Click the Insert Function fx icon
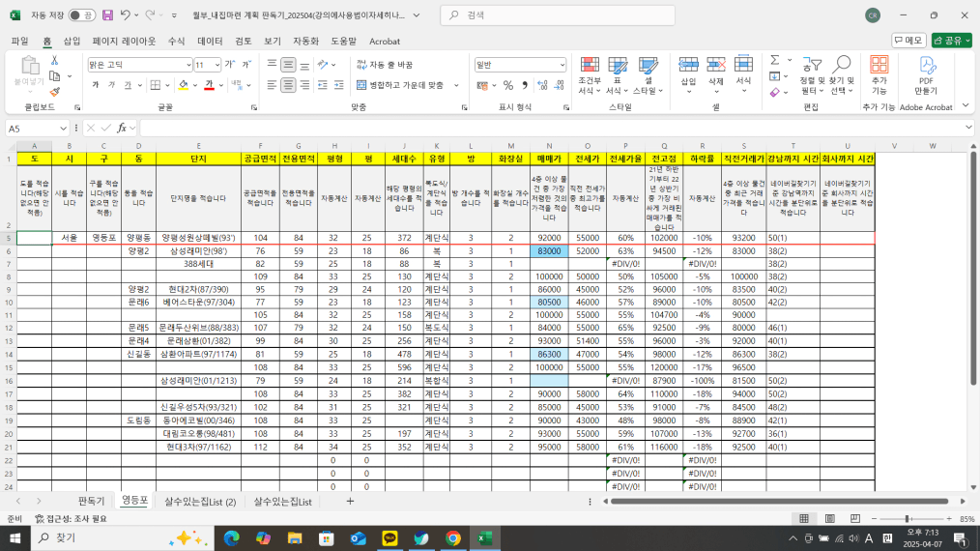This screenshot has width=980, height=551. (x=121, y=129)
